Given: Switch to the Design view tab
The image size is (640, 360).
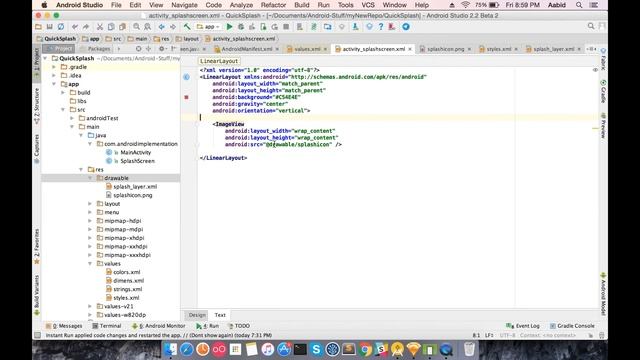Looking at the screenshot, I should [197, 315].
